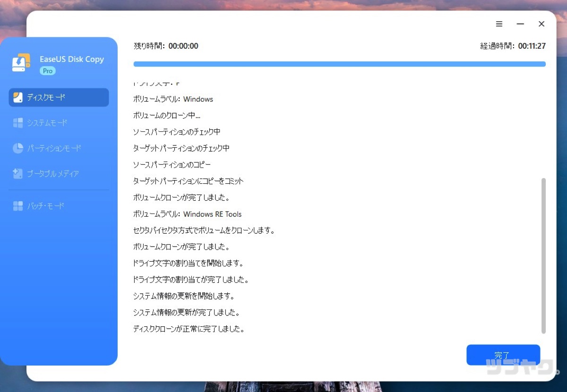
Task: Click the 残り時間 remaining time display
Action: pyautogui.click(x=165, y=46)
